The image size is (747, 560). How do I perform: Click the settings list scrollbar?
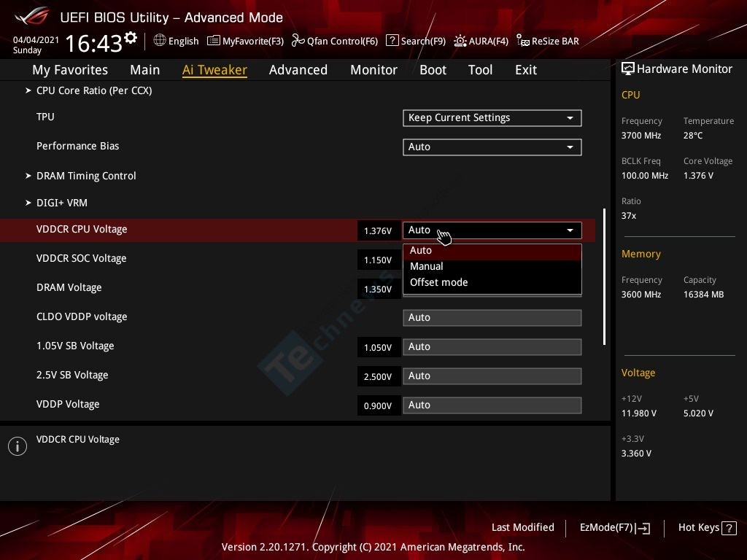pos(604,276)
